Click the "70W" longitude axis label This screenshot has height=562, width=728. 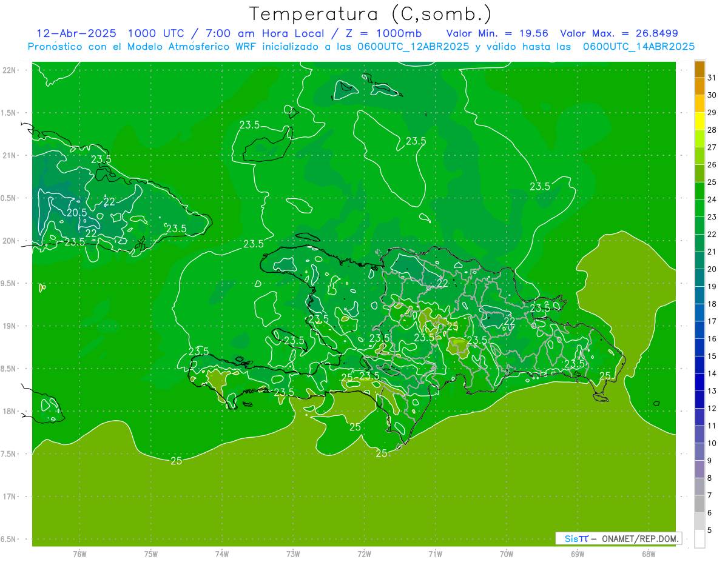507,554
